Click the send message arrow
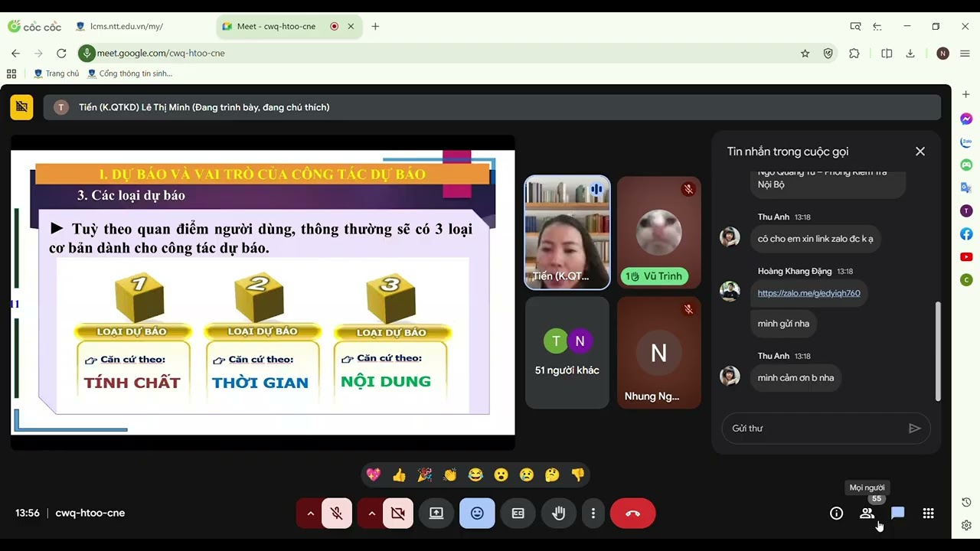This screenshot has width=980, height=551. [915, 429]
